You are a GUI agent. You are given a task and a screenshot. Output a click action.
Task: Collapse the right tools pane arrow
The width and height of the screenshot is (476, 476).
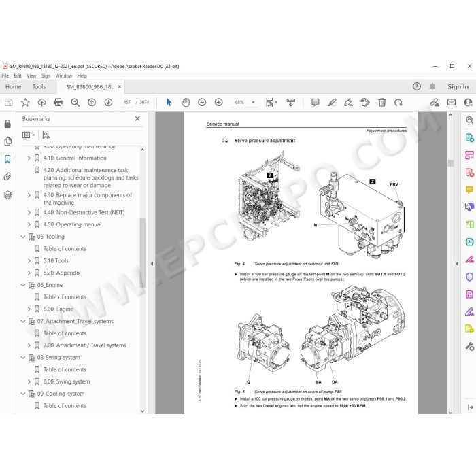(x=457, y=264)
